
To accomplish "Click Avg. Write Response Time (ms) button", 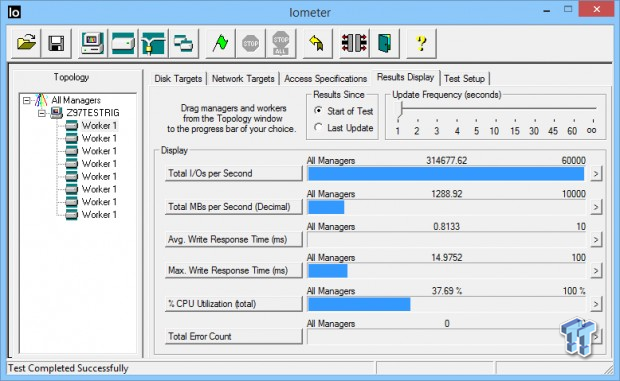I will tap(233, 240).
